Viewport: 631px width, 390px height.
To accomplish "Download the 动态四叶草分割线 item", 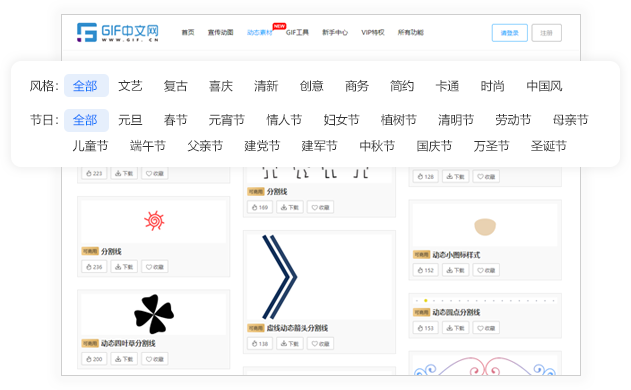I will click(124, 359).
